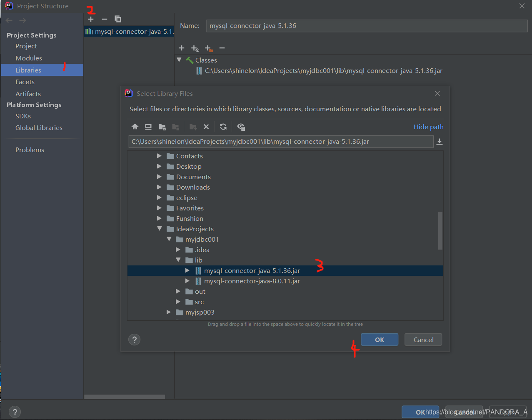Click the path history download arrow icon

click(439, 142)
